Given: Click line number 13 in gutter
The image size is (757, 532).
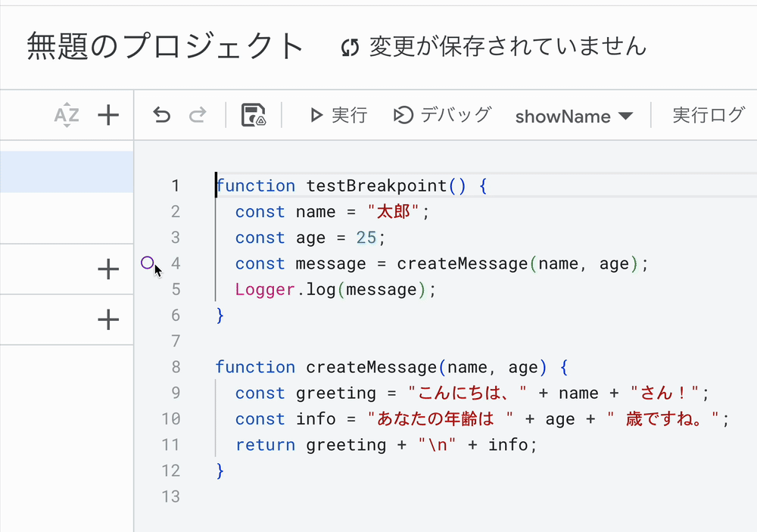Looking at the screenshot, I should click(171, 496).
